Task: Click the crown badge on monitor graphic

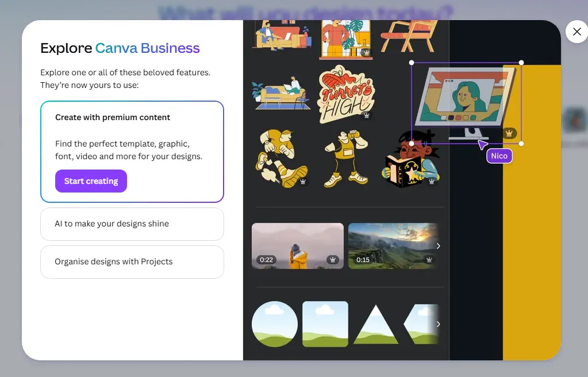Action: pyautogui.click(x=509, y=133)
